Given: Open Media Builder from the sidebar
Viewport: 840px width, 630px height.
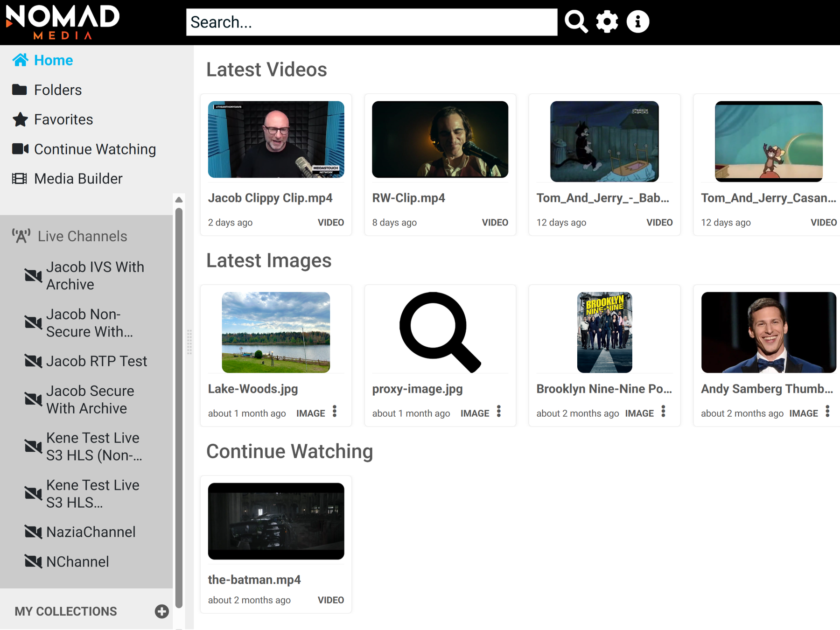Looking at the screenshot, I should click(x=78, y=179).
